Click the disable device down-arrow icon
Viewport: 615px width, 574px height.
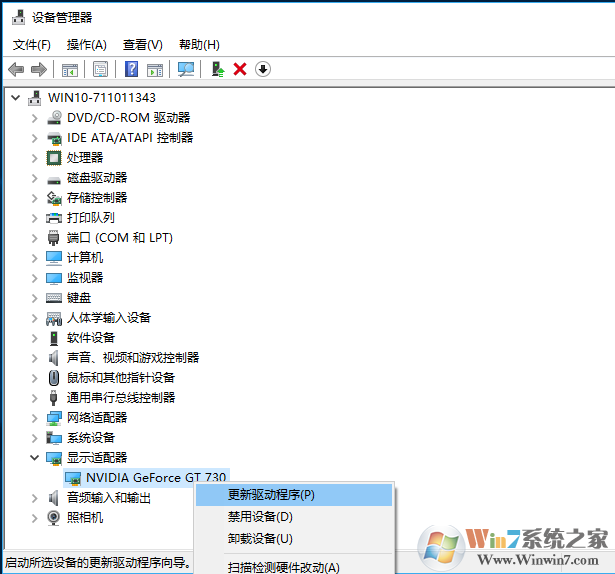click(x=263, y=69)
